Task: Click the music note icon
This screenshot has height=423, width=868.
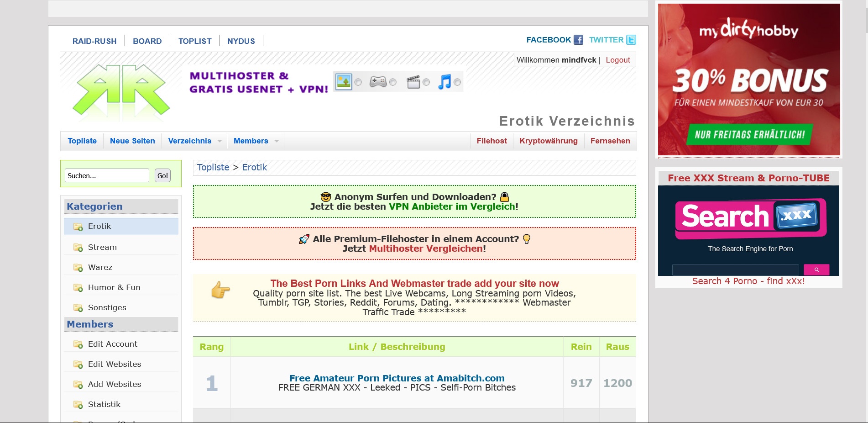Action: tap(444, 82)
